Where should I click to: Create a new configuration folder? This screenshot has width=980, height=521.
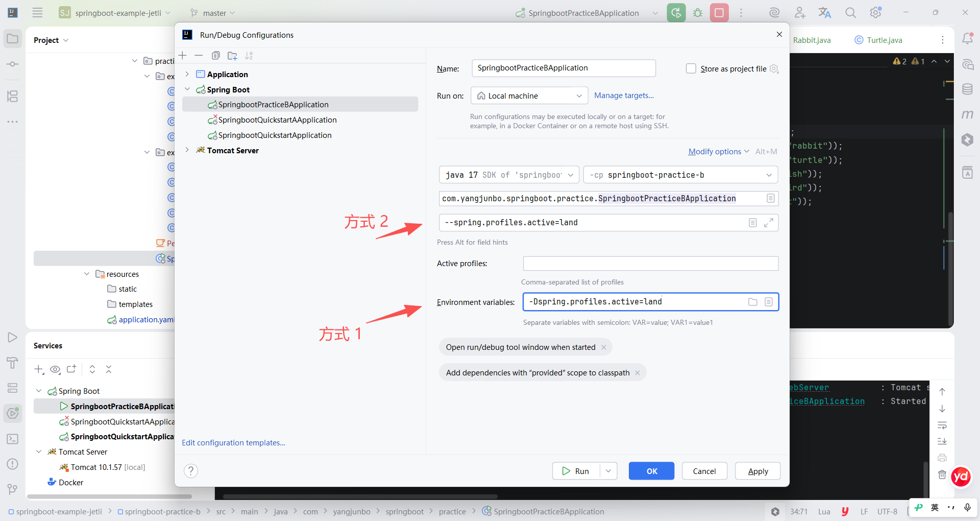(232, 56)
